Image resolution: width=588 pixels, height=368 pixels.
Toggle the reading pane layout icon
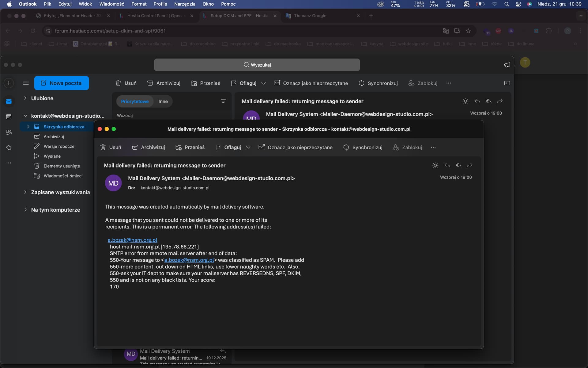[x=507, y=83]
